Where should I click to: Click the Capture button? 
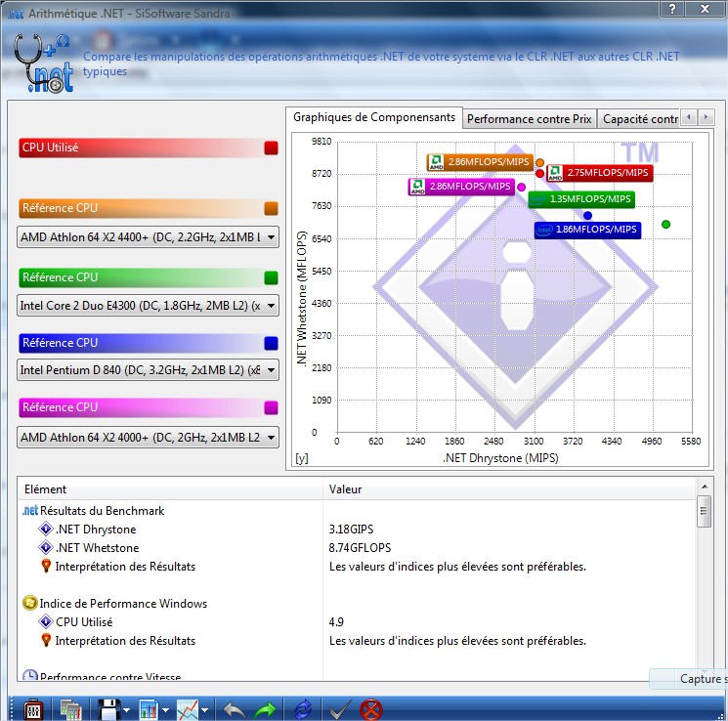click(x=690, y=679)
